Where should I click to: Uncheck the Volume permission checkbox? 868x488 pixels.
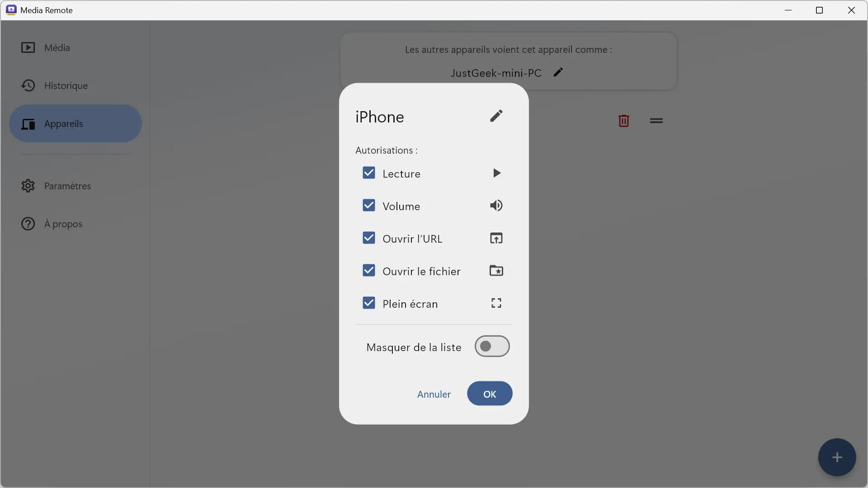click(369, 206)
